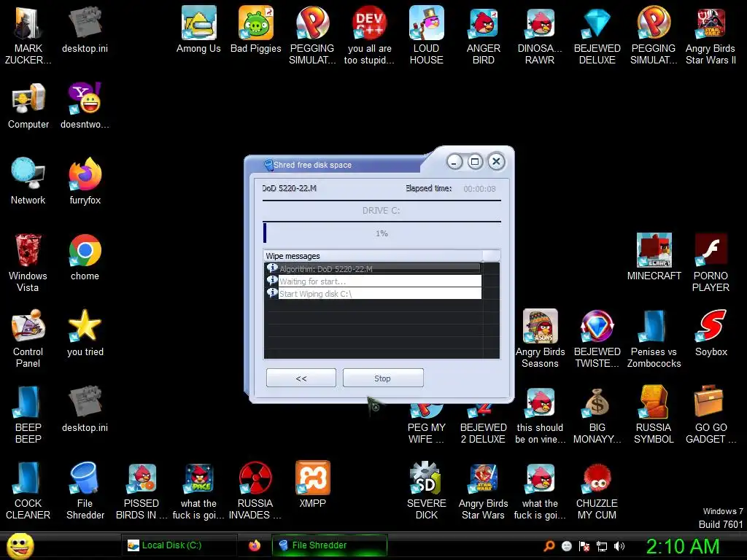Click the 2:10 AM taskbar clock

click(682, 546)
